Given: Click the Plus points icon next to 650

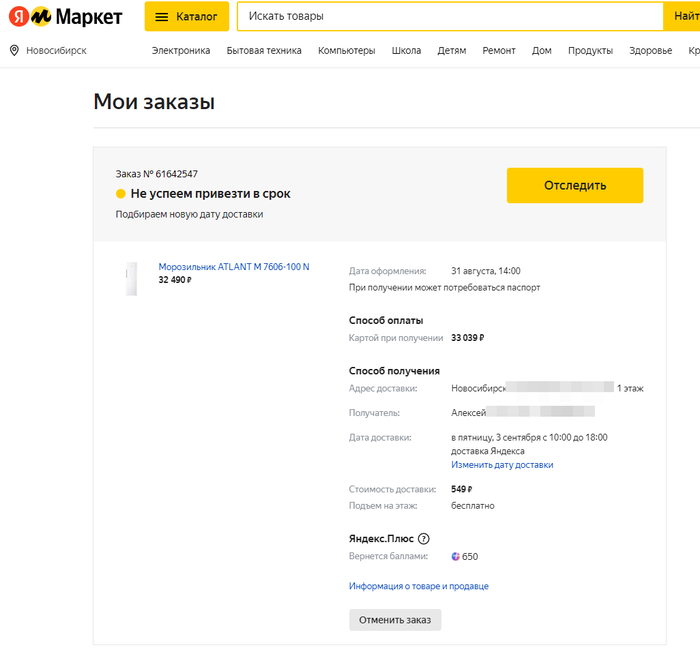Looking at the screenshot, I should point(455,556).
